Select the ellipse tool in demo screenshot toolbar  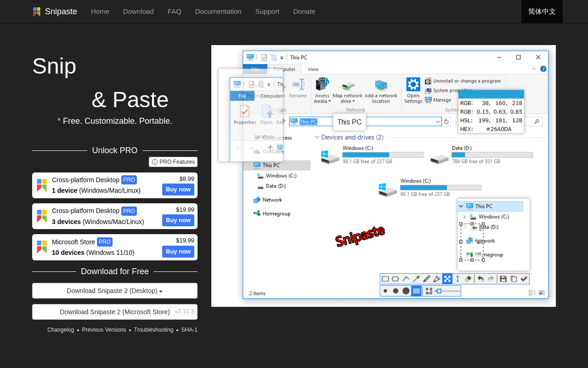point(395,279)
